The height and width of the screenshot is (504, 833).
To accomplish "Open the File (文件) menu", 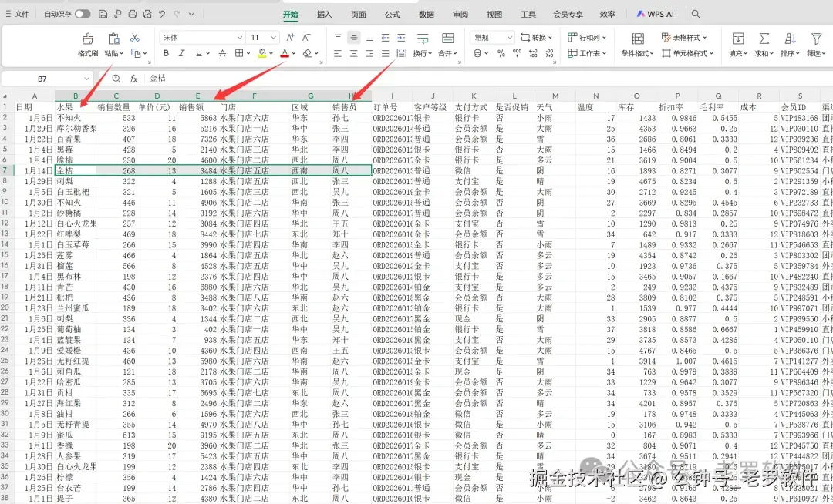I will point(18,15).
